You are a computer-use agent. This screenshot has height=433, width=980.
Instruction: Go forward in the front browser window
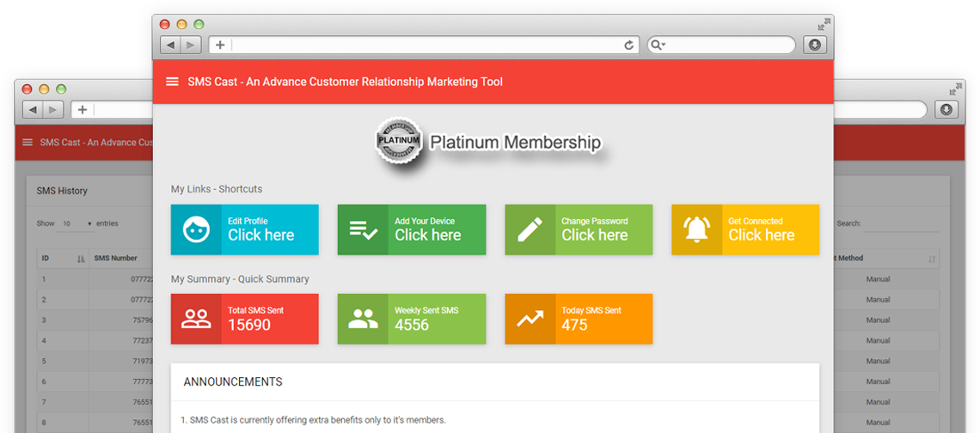(191, 45)
